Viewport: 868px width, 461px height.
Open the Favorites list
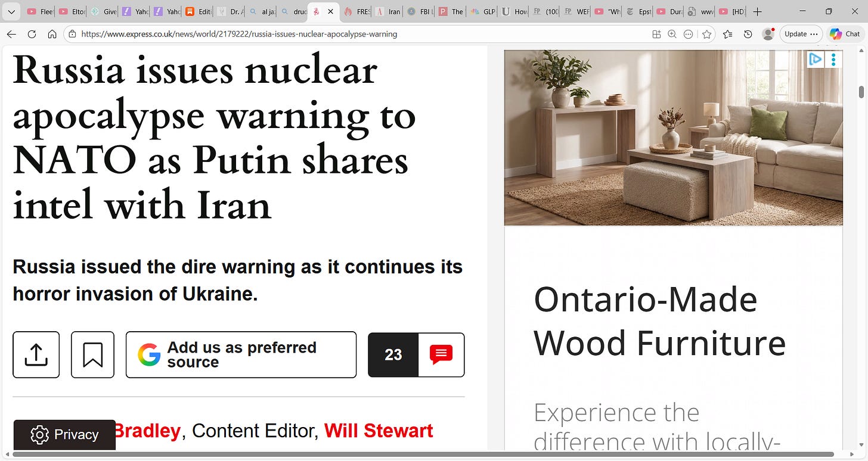point(727,34)
